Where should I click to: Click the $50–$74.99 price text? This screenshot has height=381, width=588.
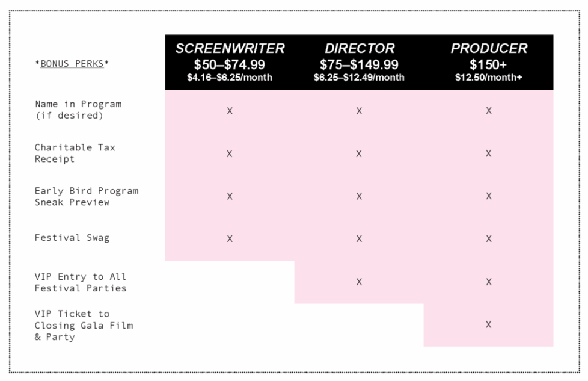[230, 64]
